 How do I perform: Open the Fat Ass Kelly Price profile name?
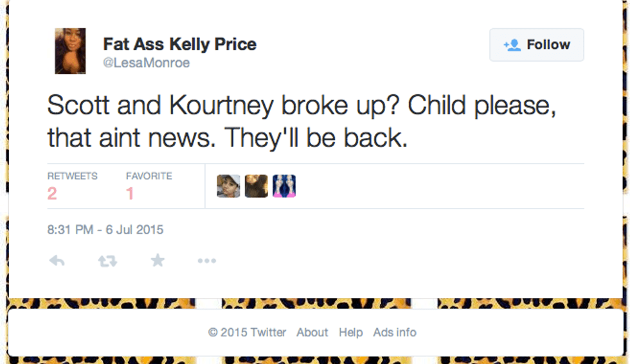(x=180, y=44)
